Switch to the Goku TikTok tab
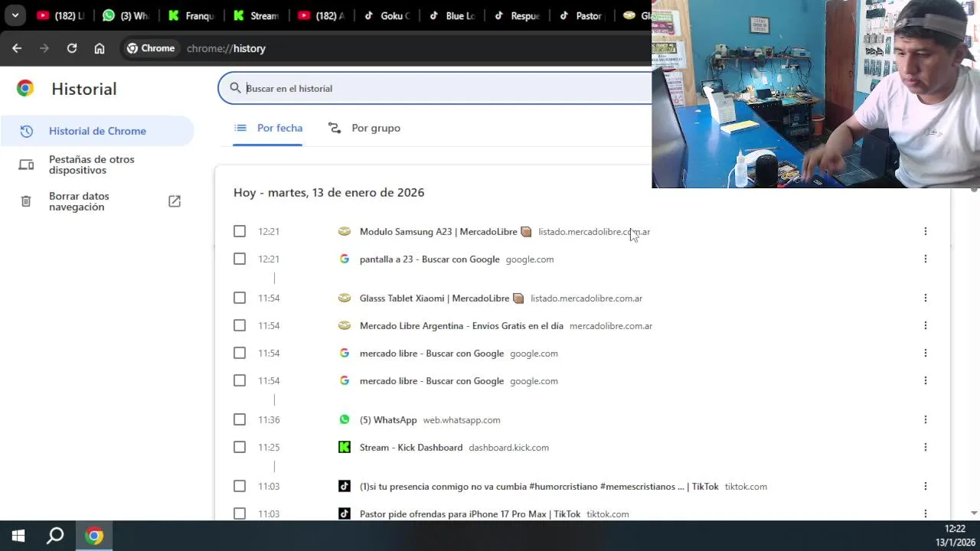The image size is (980, 551). pyautogui.click(x=387, y=15)
